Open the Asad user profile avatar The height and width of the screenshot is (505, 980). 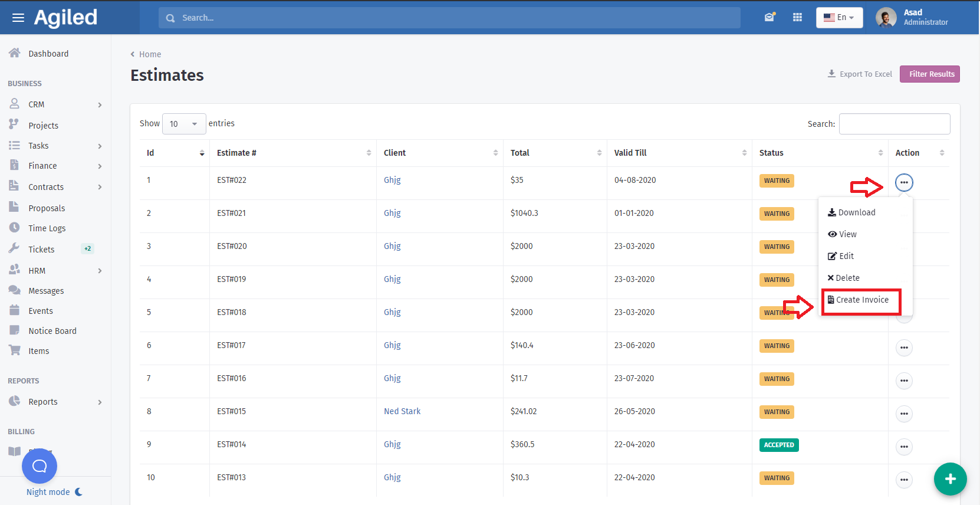tap(886, 18)
